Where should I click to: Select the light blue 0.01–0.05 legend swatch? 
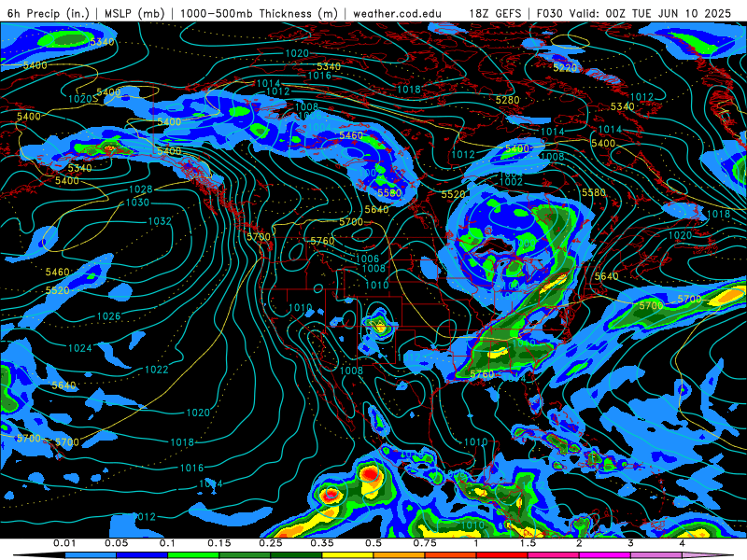(x=91, y=555)
